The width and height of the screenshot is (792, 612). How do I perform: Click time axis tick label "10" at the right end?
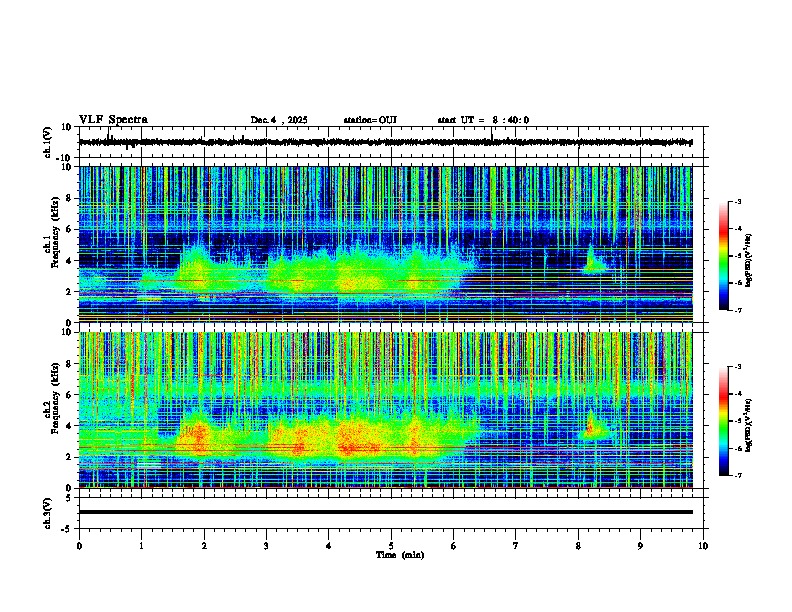(x=703, y=546)
